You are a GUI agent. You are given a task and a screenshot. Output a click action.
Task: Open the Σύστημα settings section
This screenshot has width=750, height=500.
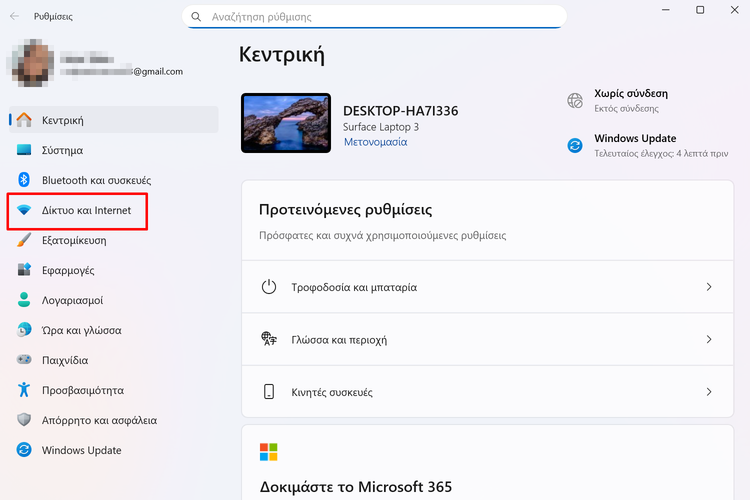coord(62,150)
